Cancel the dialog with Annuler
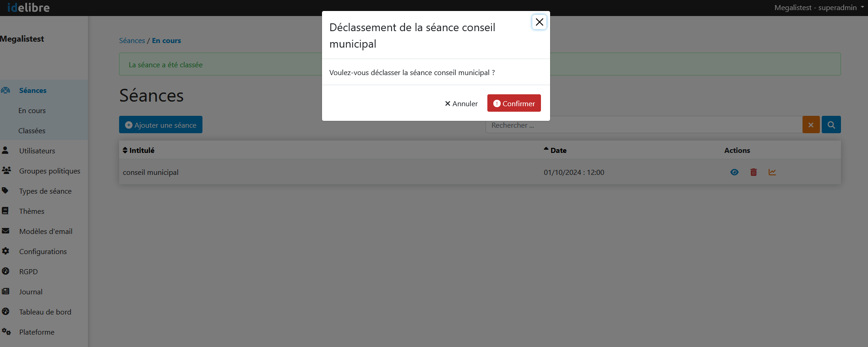868x347 pixels. click(x=461, y=103)
